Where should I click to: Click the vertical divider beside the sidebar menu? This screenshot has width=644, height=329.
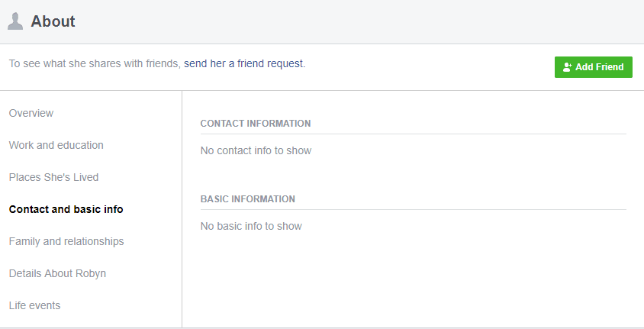coord(182,209)
